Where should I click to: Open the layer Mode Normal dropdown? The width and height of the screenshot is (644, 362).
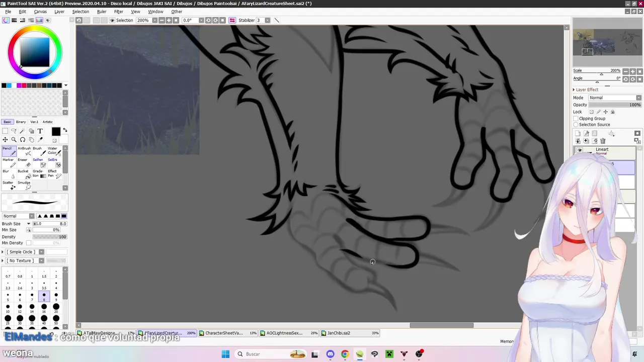615,98
